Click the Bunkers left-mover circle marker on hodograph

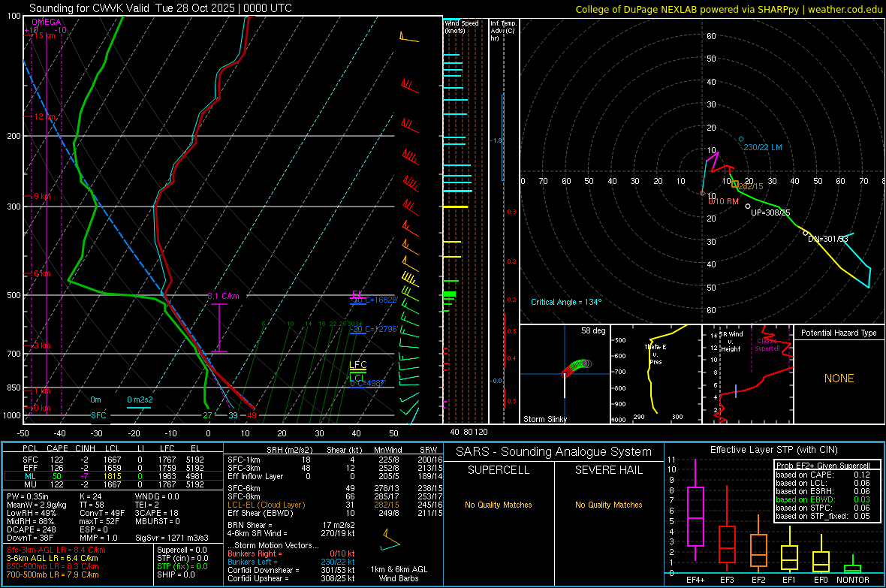coord(741,139)
